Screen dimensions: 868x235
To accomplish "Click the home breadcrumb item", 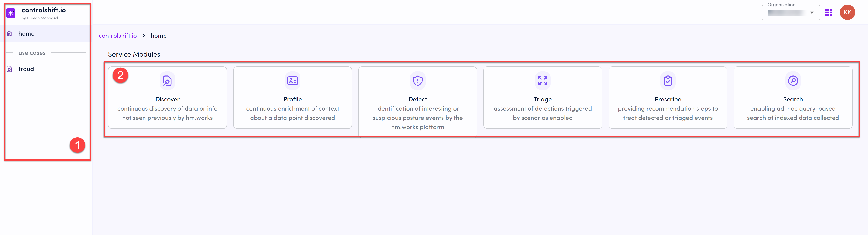I will click(x=159, y=35).
